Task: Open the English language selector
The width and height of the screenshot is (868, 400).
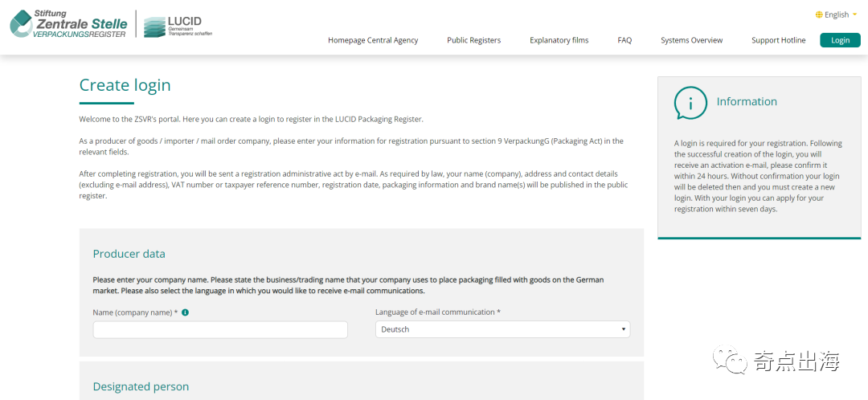Action: [x=836, y=14]
